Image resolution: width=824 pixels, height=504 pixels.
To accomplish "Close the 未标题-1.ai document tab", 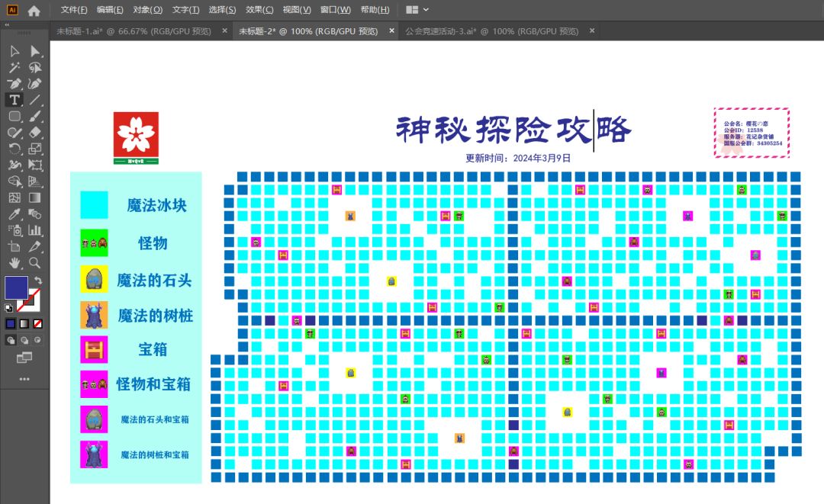I will (x=224, y=31).
